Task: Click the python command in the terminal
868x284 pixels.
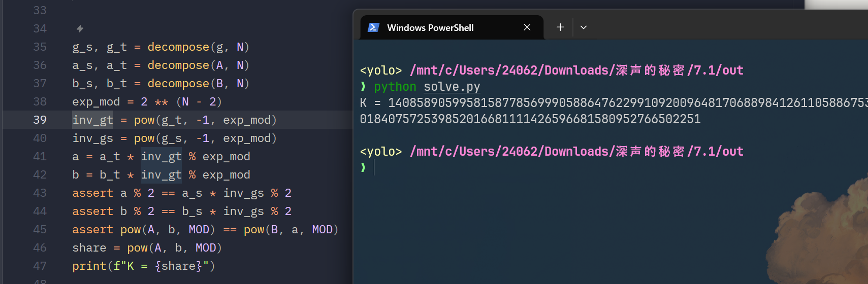Action: click(395, 87)
